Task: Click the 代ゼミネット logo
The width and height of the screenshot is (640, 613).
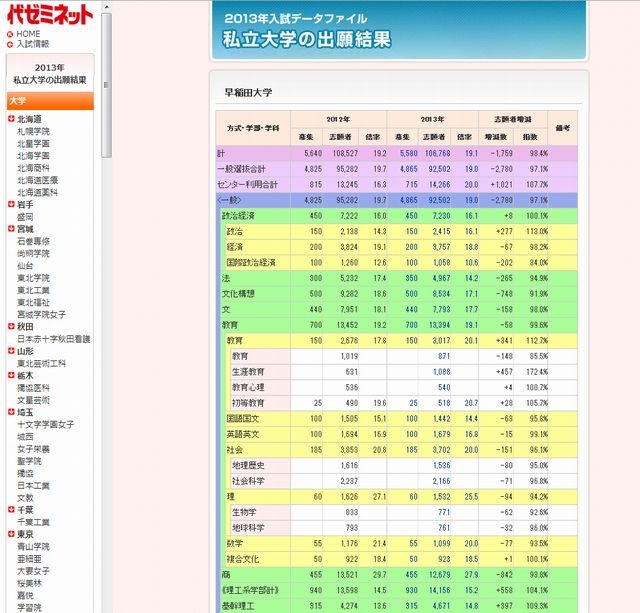Action: point(50,14)
